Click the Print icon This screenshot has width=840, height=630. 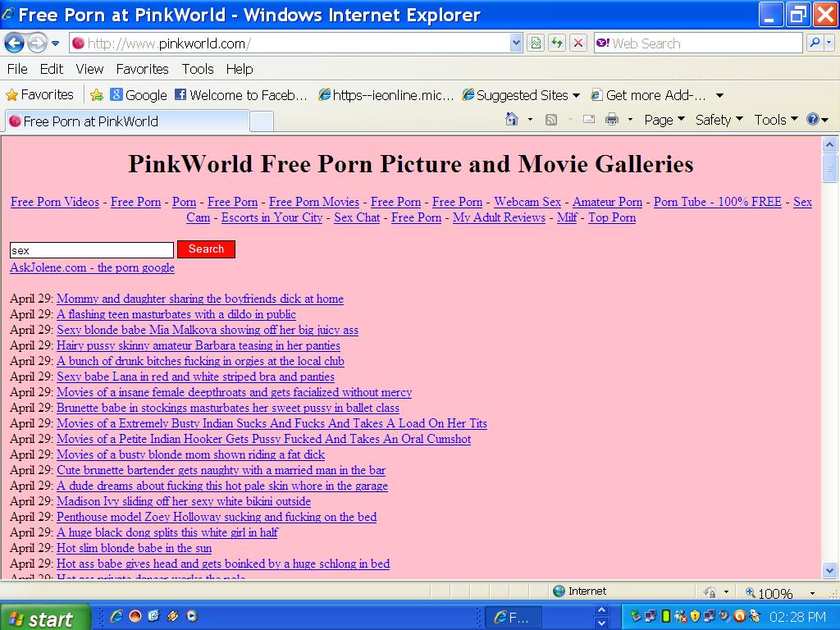pyautogui.click(x=611, y=120)
